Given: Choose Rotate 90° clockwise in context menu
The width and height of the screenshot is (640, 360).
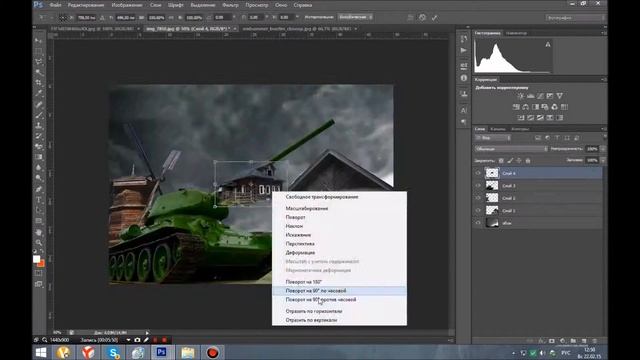Looking at the screenshot, I should (x=316, y=291).
